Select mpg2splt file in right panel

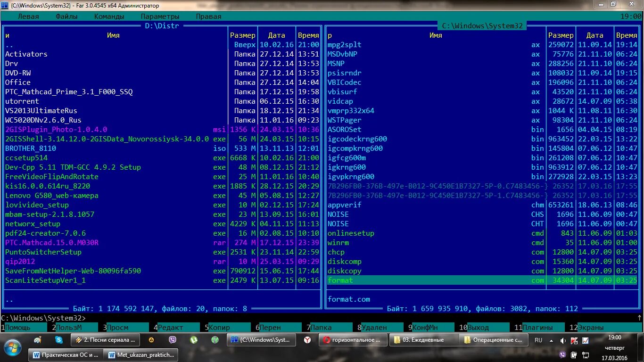click(483, 45)
